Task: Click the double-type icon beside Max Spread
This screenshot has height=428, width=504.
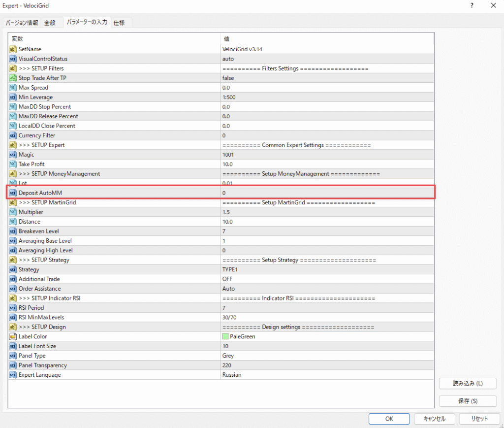Action: (x=12, y=88)
